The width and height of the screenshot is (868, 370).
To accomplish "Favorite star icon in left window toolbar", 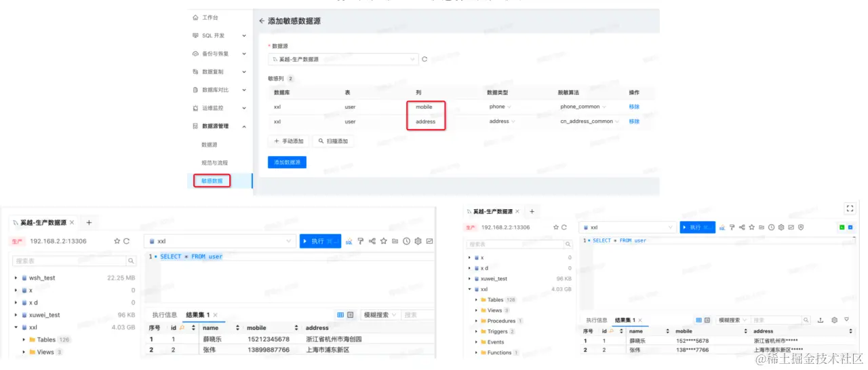I will (x=383, y=241).
